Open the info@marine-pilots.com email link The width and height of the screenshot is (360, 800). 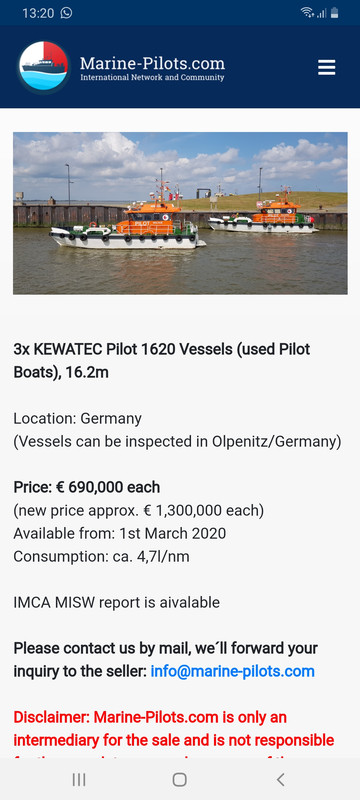(233, 671)
